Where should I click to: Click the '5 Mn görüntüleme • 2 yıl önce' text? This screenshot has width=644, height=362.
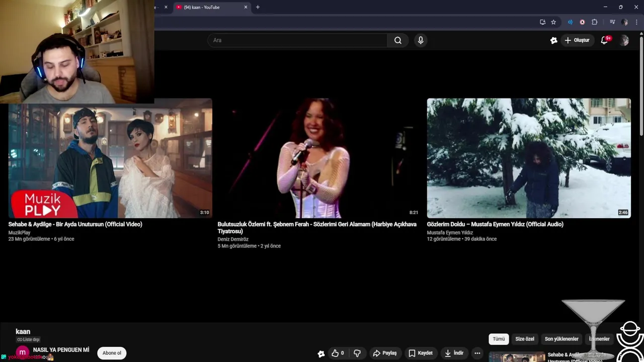tap(249, 246)
